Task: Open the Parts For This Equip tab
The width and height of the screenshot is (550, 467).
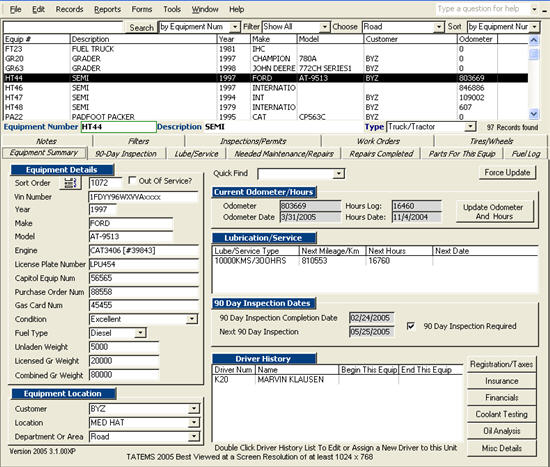Action: [462, 154]
